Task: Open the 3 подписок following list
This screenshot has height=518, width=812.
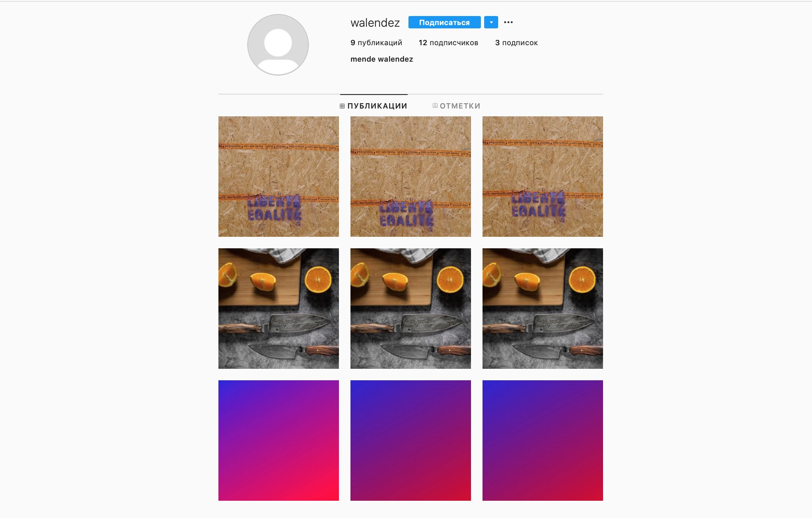Action: tap(516, 43)
